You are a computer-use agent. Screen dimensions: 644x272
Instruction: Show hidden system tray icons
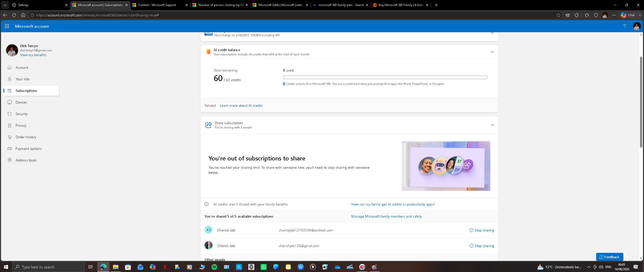pyautogui.click(x=589, y=267)
